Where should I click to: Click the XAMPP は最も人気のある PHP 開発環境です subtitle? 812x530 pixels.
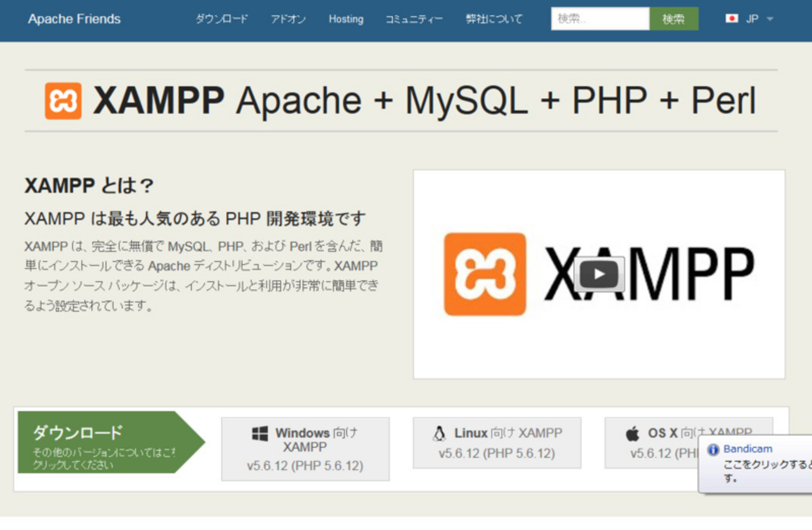coord(195,219)
